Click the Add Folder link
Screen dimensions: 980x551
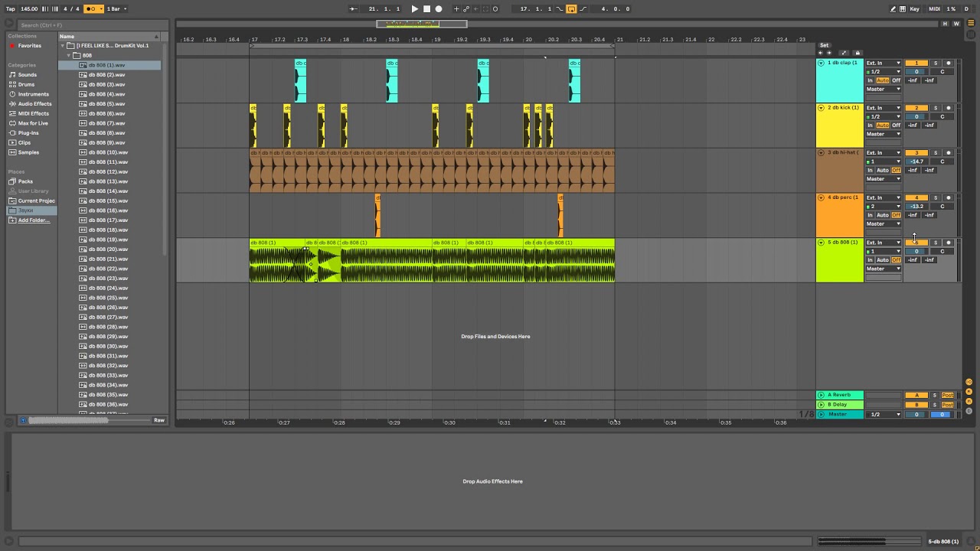point(34,220)
